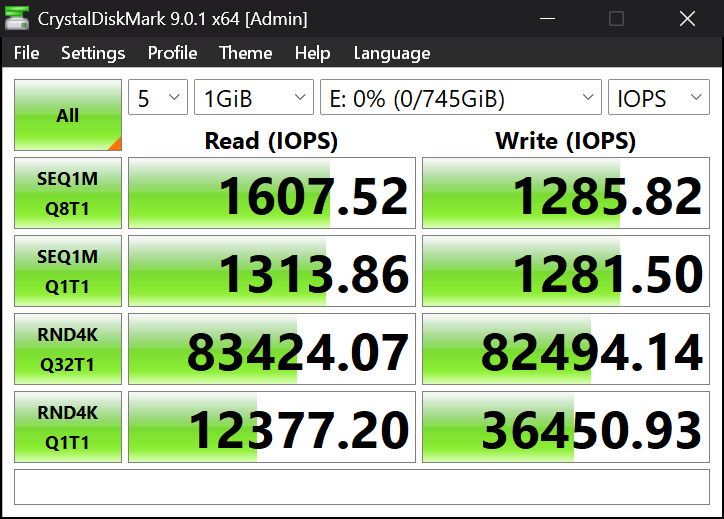The width and height of the screenshot is (724, 519).
Task: Select the SEQ1M Q1T1 read value 1313.86
Action: 272,271
